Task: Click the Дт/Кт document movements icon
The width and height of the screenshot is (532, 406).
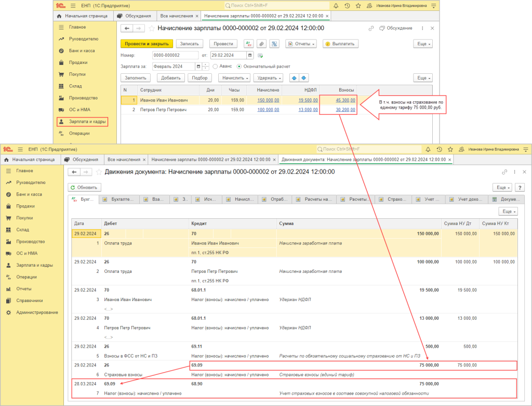Action: [248, 44]
